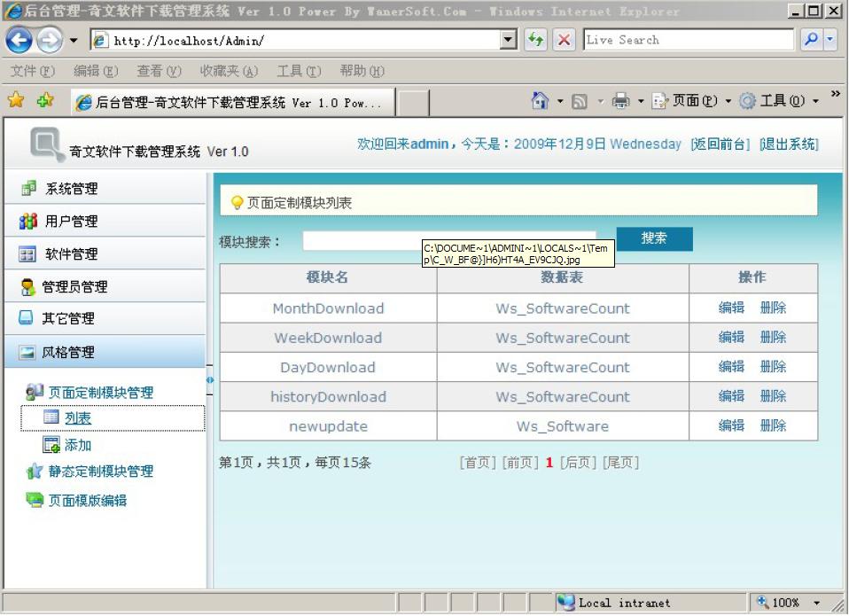Delete the historyDownload module
Image resolution: width=849 pixels, height=616 pixels.
[x=773, y=395]
